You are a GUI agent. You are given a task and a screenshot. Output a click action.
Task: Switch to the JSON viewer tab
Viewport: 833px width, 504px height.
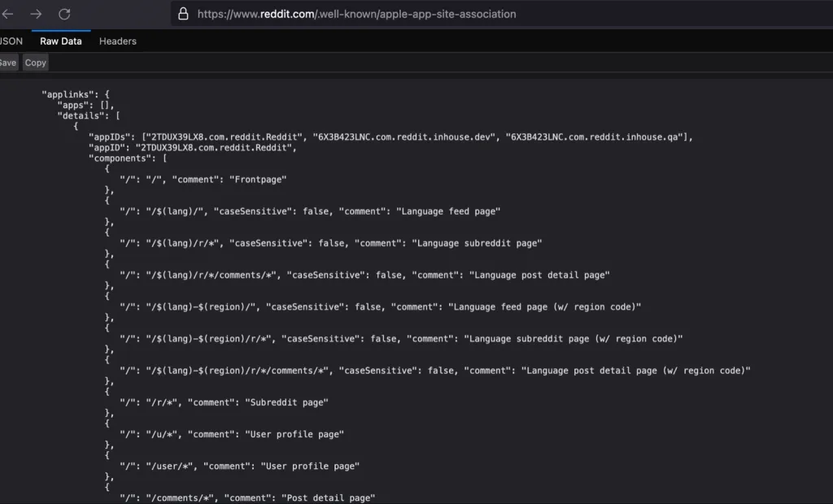pos(11,41)
